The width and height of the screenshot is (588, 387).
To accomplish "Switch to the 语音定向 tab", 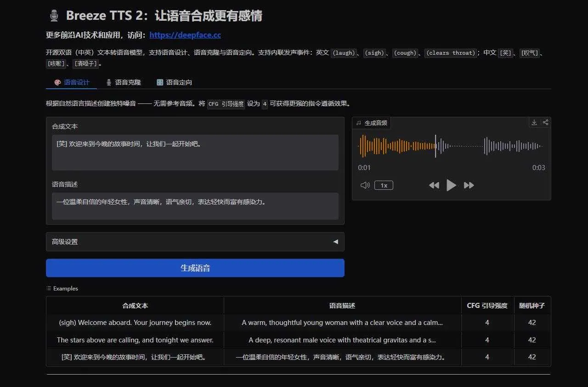I will click(175, 82).
